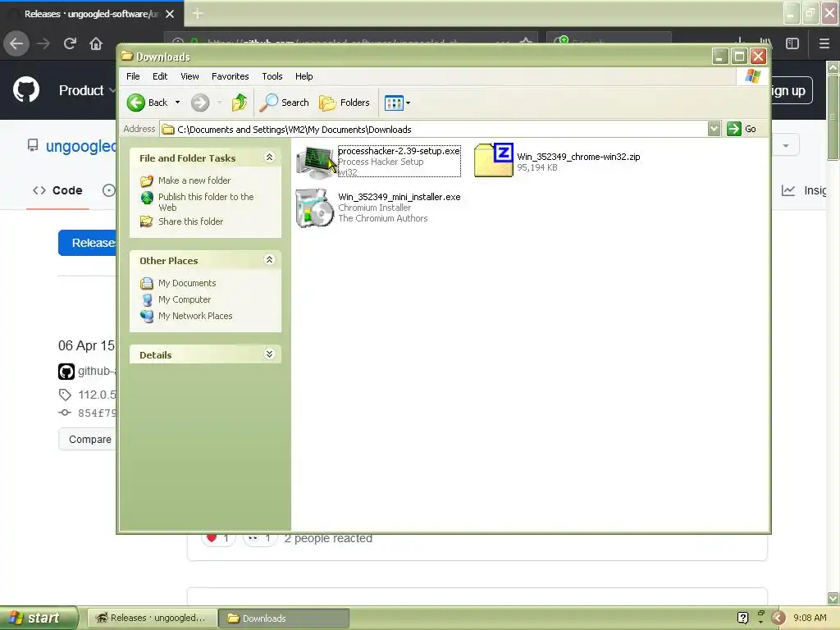
Task: Click Make a new folder
Action: click(194, 180)
